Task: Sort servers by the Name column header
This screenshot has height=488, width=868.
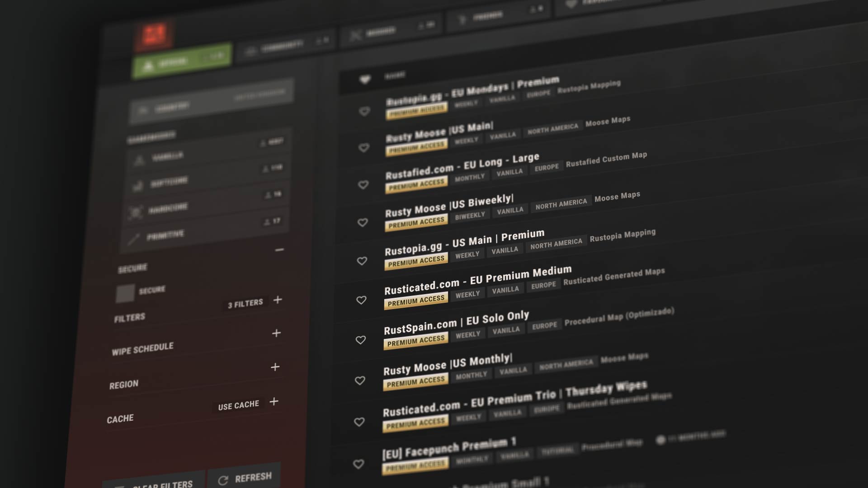Action: coord(394,75)
